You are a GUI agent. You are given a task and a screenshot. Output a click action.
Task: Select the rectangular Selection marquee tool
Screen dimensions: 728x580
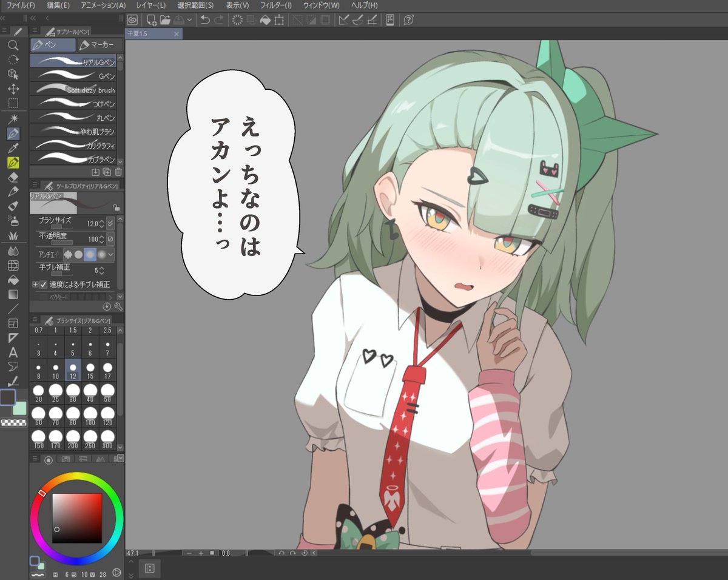(x=13, y=103)
